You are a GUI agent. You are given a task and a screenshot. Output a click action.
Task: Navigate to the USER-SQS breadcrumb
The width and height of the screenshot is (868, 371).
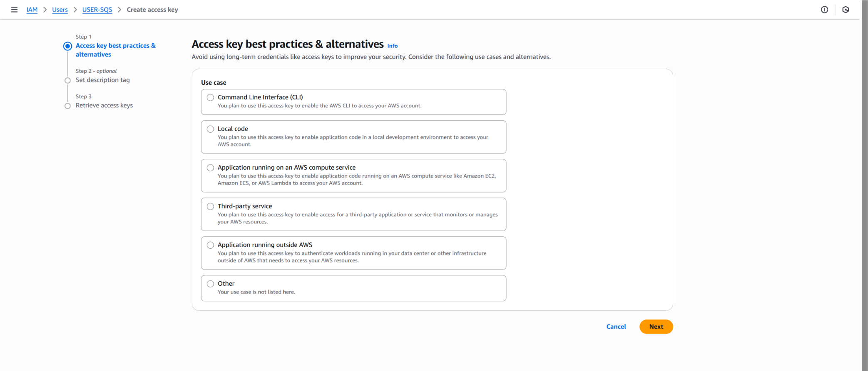tap(97, 10)
